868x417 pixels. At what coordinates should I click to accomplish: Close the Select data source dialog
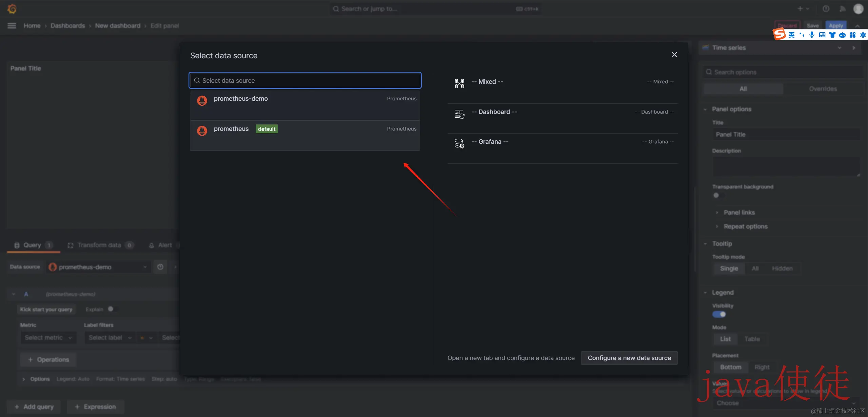coord(674,55)
